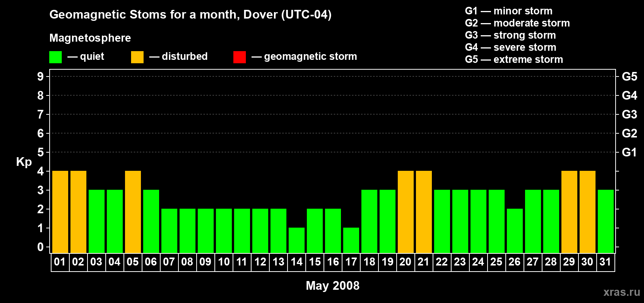Viewport: 644px width, 303px height.
Task: Click the date label 19
Action: click(387, 262)
